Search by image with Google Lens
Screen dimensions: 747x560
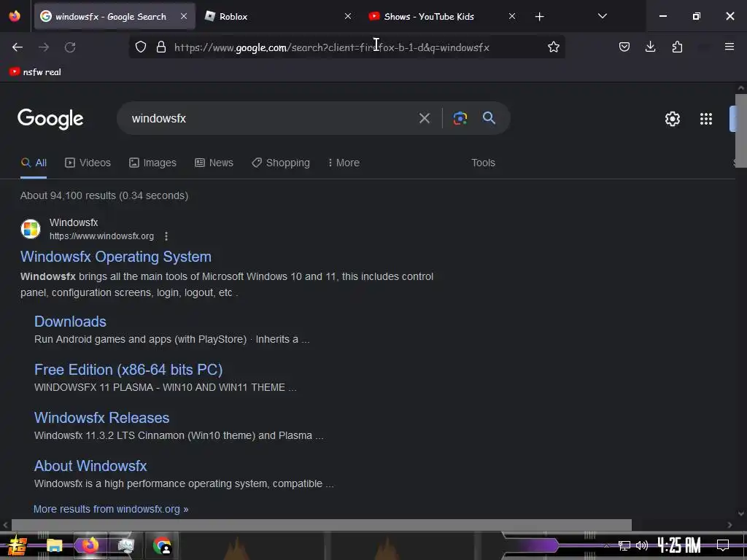tap(460, 118)
